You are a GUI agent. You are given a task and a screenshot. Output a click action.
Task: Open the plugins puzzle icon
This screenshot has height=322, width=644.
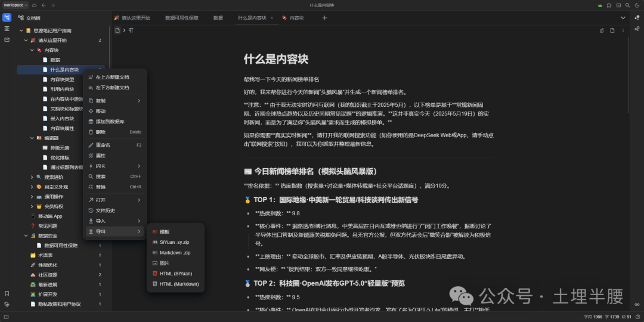tap(609, 5)
